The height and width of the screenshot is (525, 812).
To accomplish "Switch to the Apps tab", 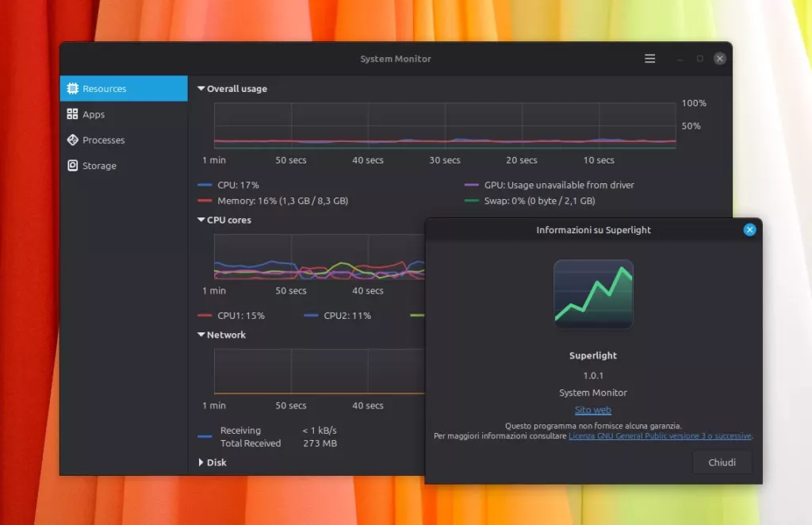I will [124, 114].
